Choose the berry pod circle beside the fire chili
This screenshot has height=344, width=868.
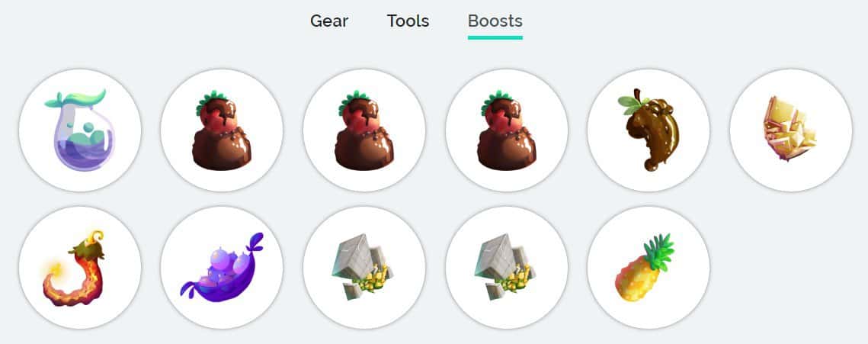click(222, 268)
